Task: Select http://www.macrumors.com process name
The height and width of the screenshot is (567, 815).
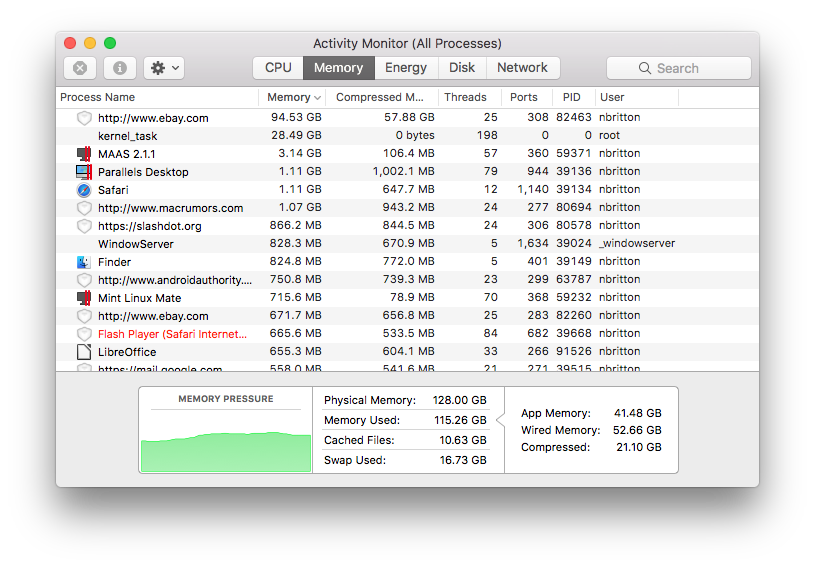Action: [x=170, y=208]
